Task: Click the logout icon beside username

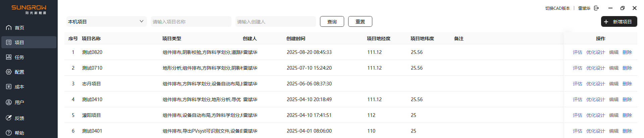Action: pyautogui.click(x=596, y=8)
